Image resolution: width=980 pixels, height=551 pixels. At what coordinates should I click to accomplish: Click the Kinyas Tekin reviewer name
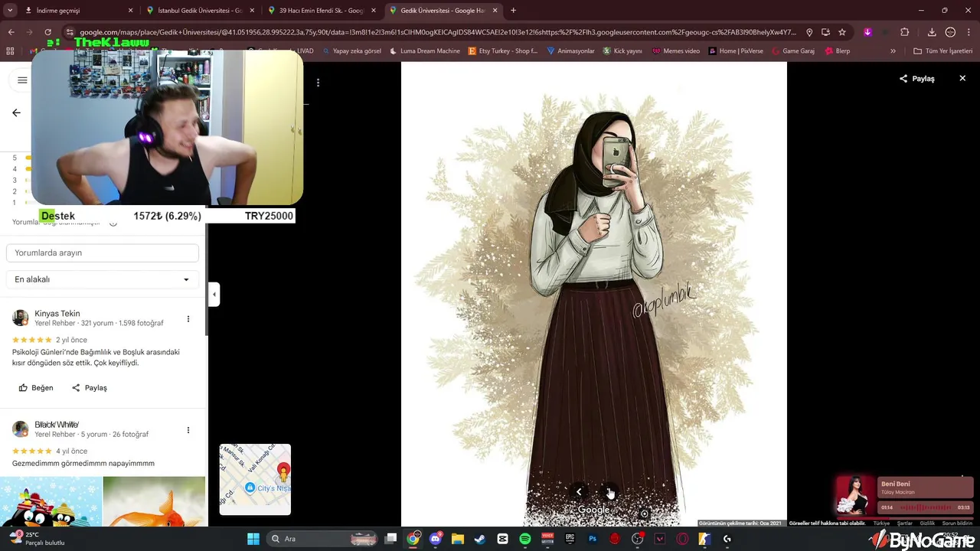[57, 314]
